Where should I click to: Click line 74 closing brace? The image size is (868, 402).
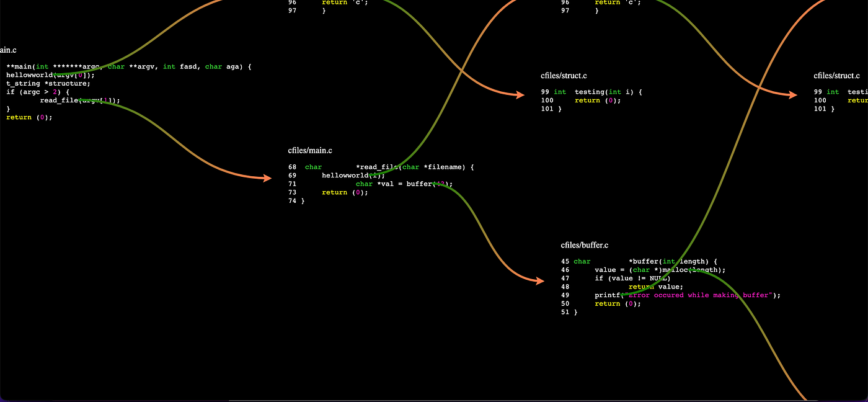(x=296, y=201)
